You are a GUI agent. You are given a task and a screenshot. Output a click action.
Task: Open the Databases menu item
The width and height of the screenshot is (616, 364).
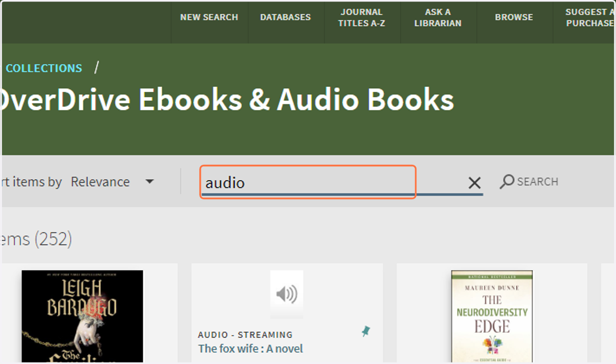(x=285, y=17)
